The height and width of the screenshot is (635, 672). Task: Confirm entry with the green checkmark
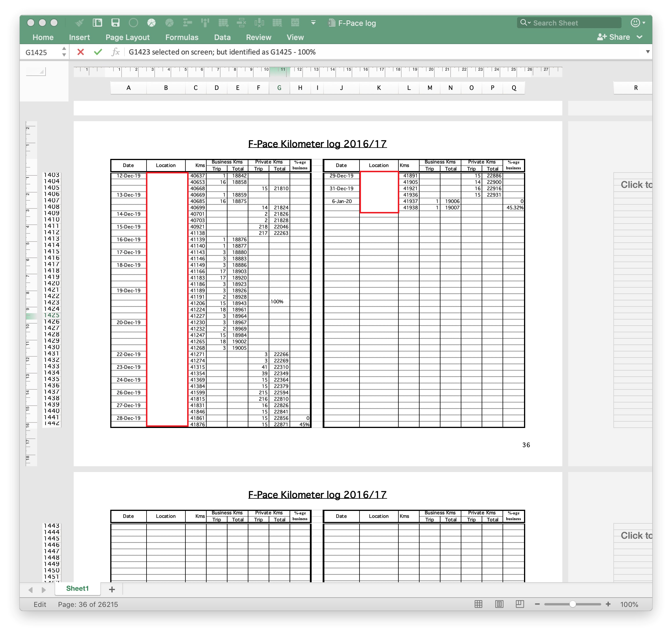pyautogui.click(x=98, y=52)
